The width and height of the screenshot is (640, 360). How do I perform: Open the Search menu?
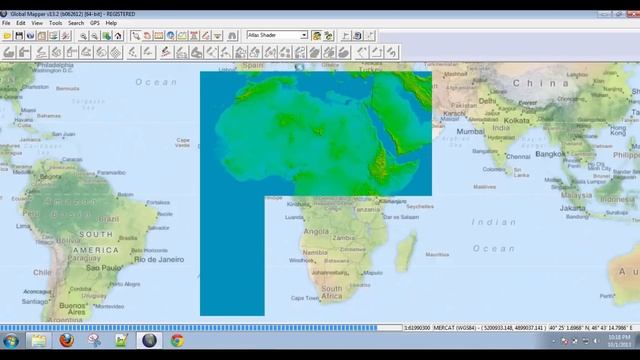click(76, 23)
